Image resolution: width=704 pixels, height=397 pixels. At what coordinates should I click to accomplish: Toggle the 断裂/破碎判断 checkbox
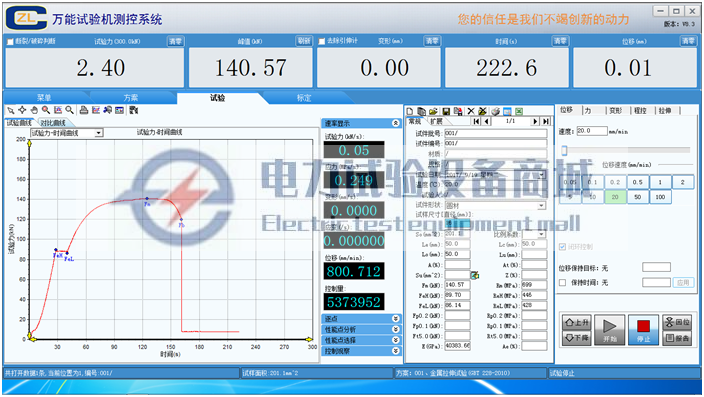(10, 41)
